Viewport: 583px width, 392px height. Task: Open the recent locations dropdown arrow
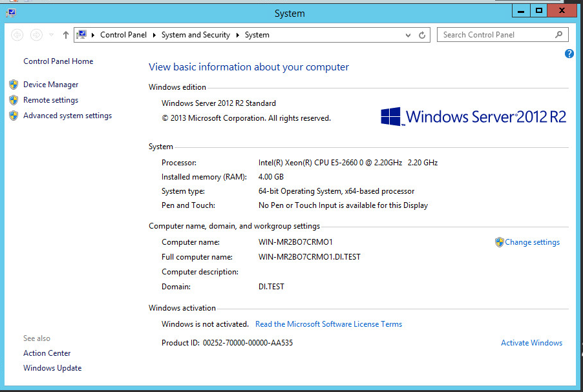tap(52, 35)
